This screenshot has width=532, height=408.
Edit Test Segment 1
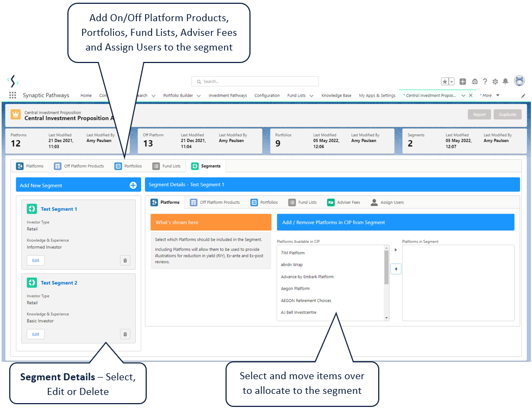[x=36, y=260]
